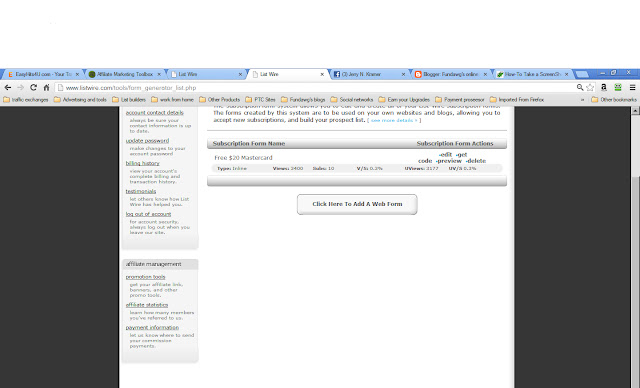Close the EasyHits4U.com tab
The width and height of the screenshot is (640, 388).
(77, 74)
